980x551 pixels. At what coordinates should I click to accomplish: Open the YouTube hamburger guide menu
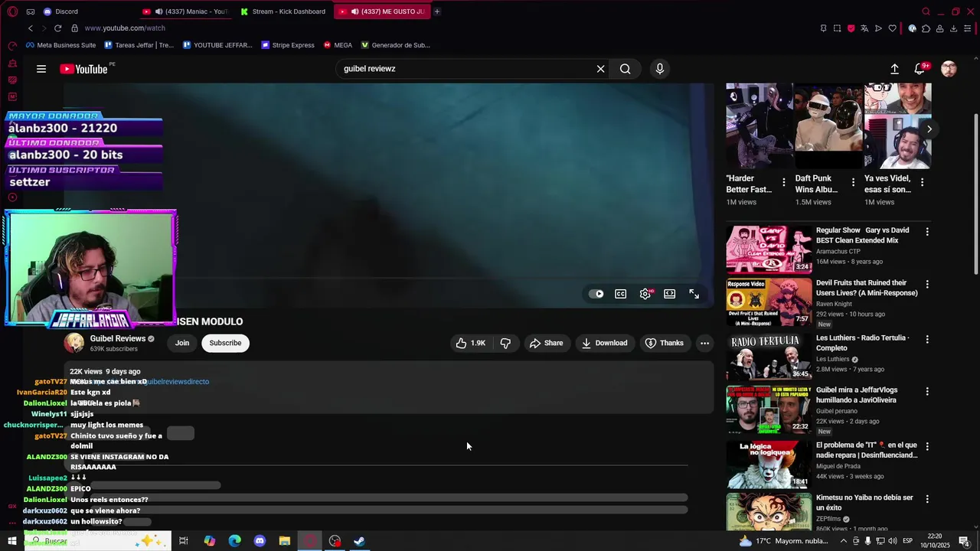[x=41, y=69]
